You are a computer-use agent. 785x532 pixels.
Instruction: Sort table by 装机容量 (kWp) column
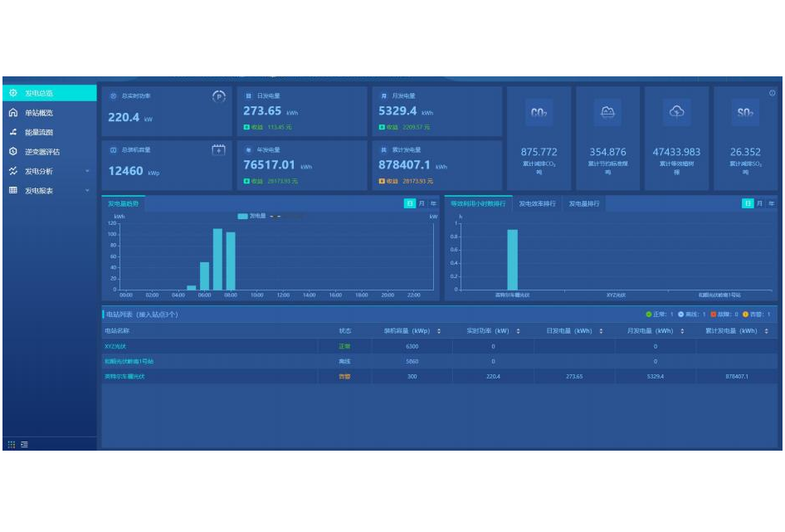coord(439,330)
